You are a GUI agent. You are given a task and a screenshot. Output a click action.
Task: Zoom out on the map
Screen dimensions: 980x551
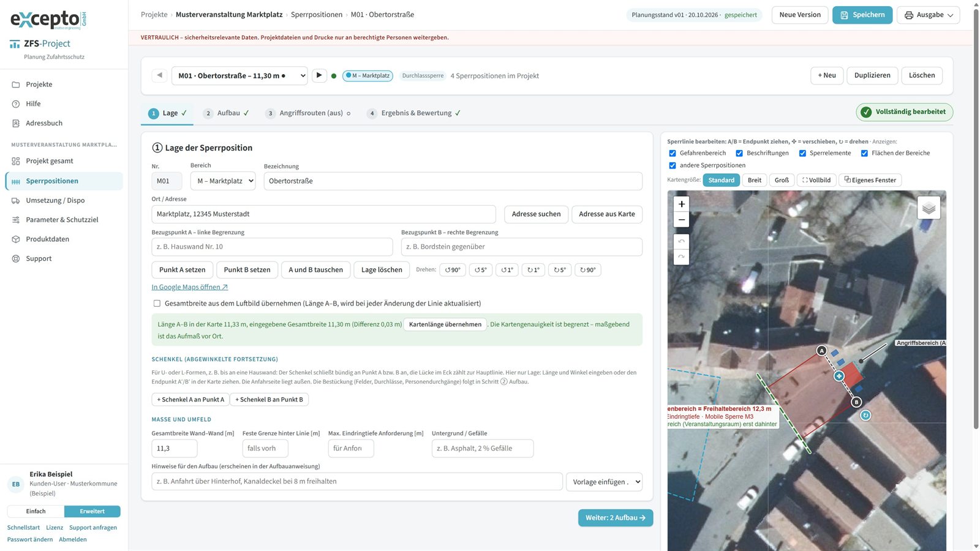click(x=681, y=220)
